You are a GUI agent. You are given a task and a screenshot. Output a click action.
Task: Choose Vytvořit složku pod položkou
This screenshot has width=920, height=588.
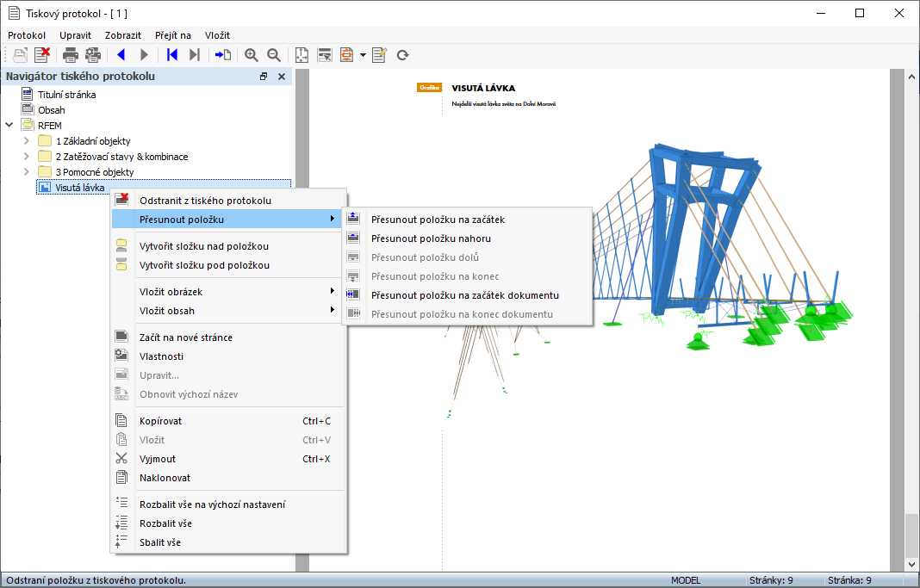pos(228,265)
